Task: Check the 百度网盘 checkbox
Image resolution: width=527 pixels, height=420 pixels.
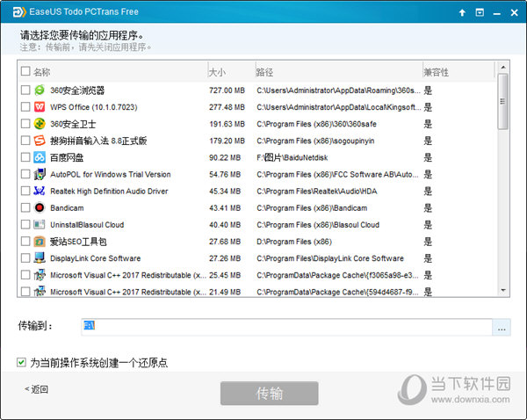Action: 25,157
